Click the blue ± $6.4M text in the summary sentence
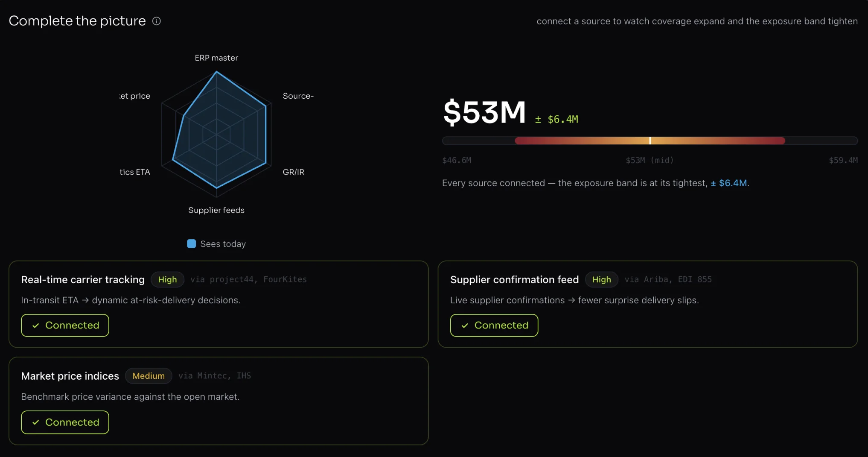The height and width of the screenshot is (457, 868). pyautogui.click(x=729, y=183)
